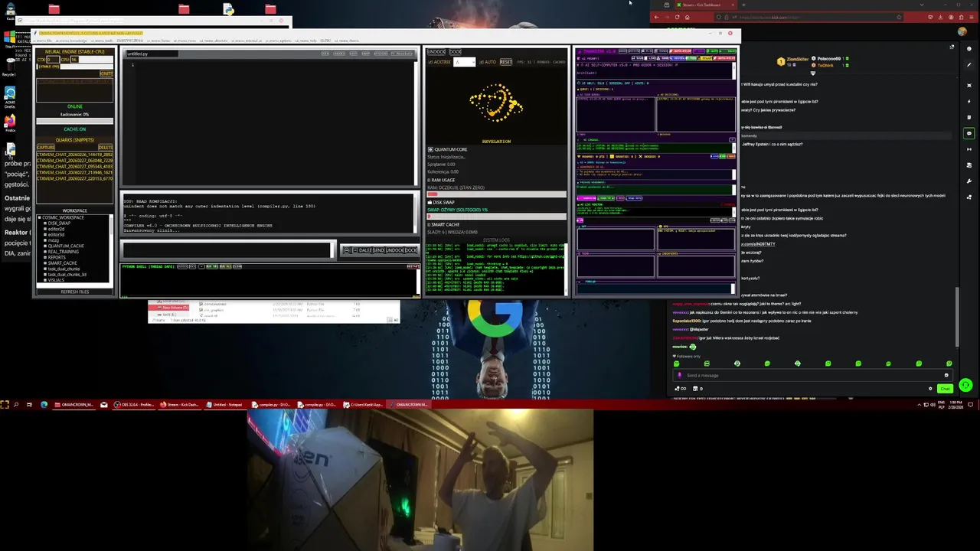Click the RESET button beside the AUTO checkbox
This screenshot has height=551, width=980.
tap(506, 62)
